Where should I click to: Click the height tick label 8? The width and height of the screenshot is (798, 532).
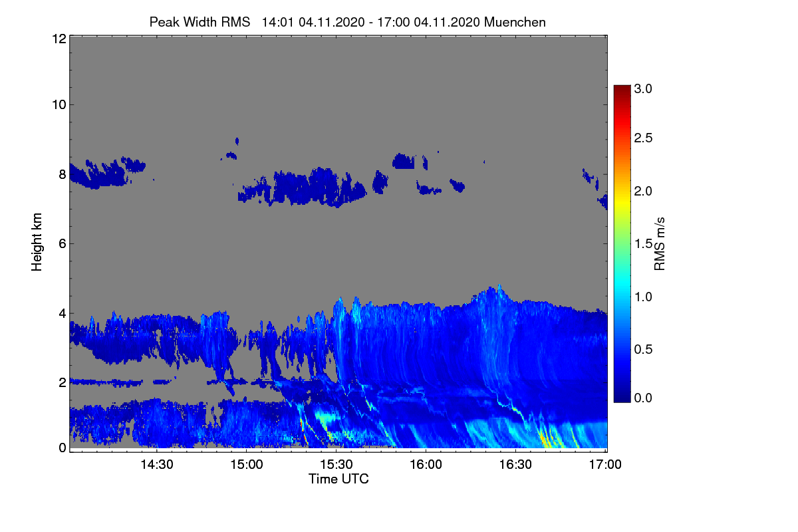tap(62, 174)
